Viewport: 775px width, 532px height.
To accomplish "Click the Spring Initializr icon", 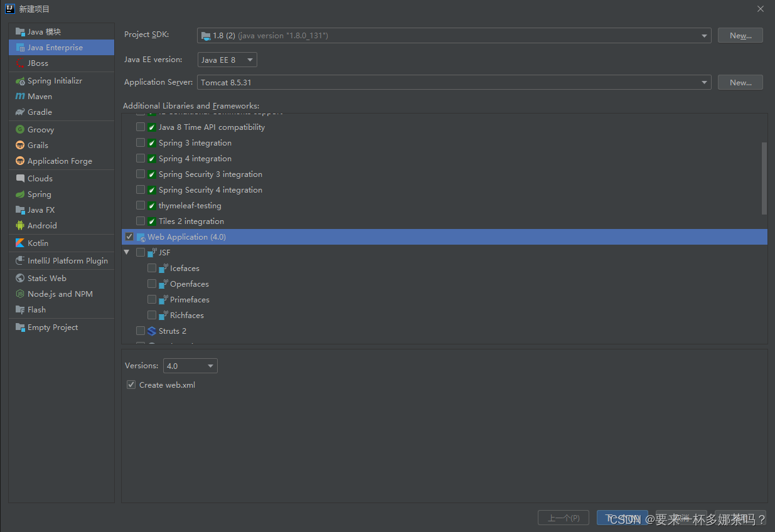I will click(20, 81).
